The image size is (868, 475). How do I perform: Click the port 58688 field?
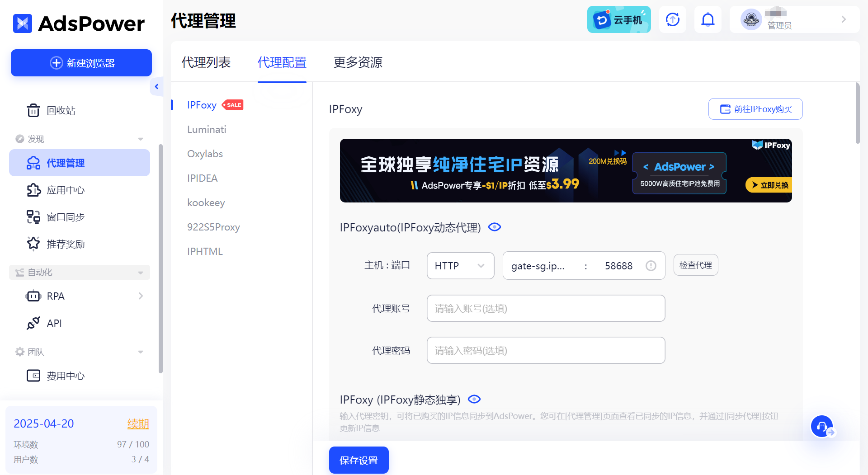(619, 266)
